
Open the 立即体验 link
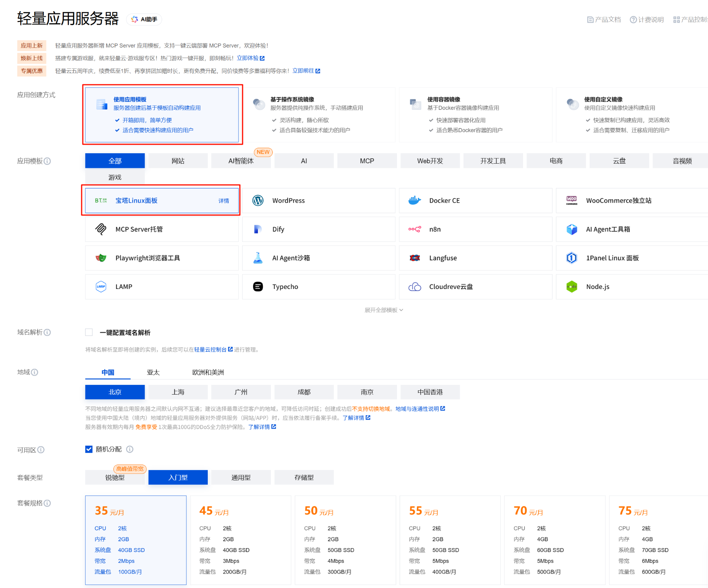[x=251, y=58]
